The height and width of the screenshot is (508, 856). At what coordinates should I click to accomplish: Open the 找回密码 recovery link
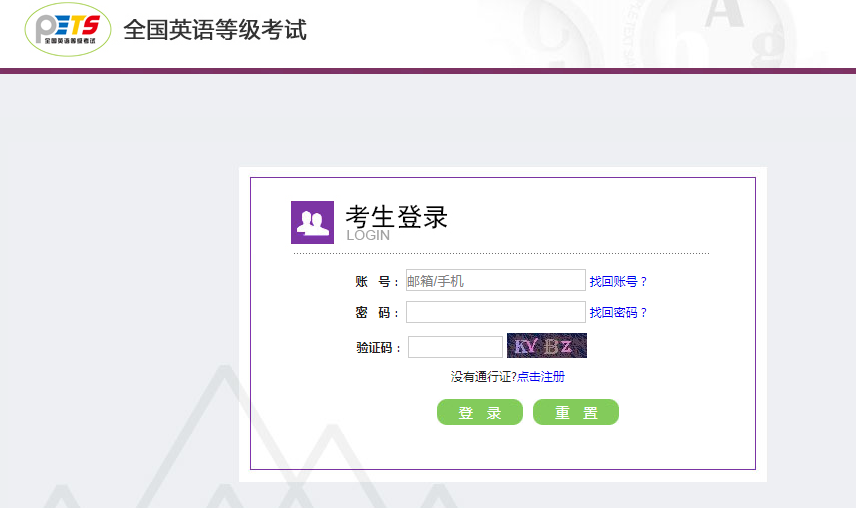pos(618,313)
